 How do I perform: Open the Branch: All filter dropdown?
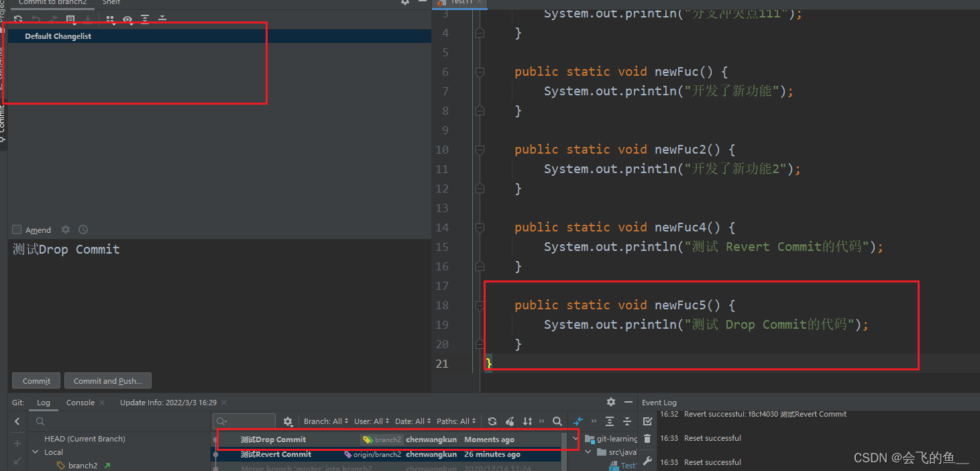(327, 421)
